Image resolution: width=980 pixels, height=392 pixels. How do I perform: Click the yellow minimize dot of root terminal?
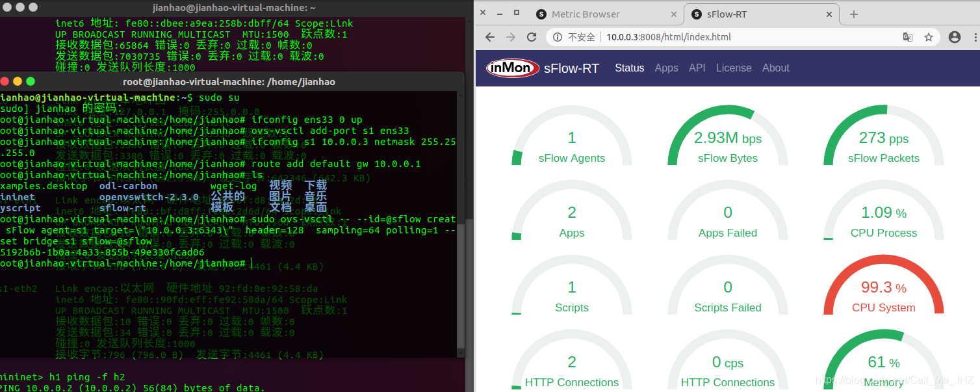(18, 81)
